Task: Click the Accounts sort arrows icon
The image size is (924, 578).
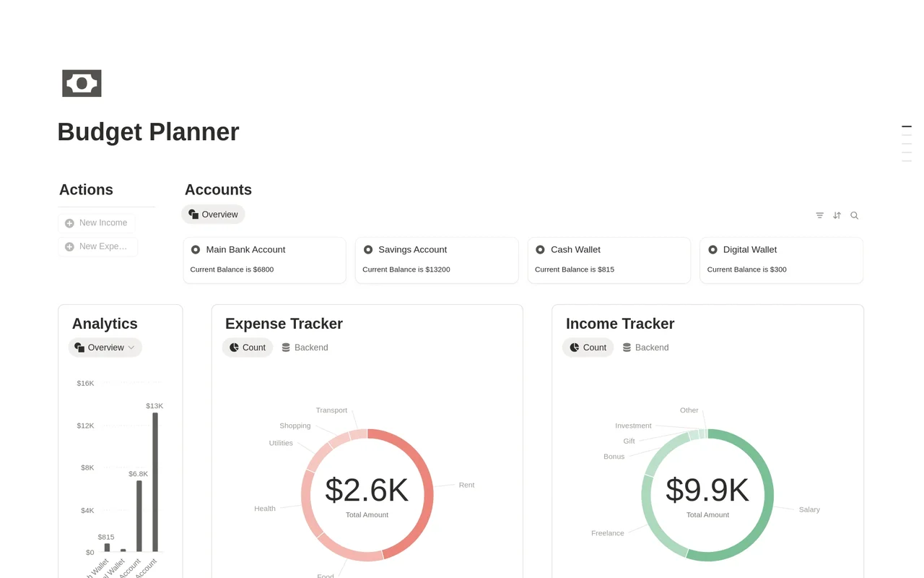Action: pyautogui.click(x=837, y=215)
